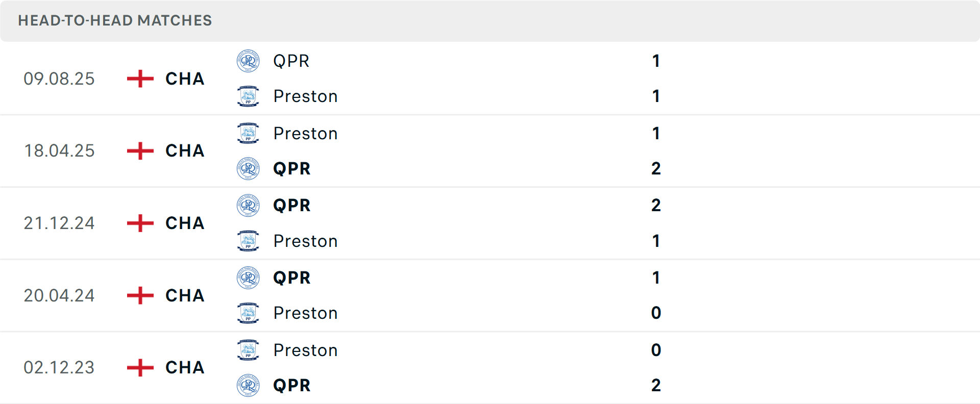Click the date 21.12.24

[59, 223]
